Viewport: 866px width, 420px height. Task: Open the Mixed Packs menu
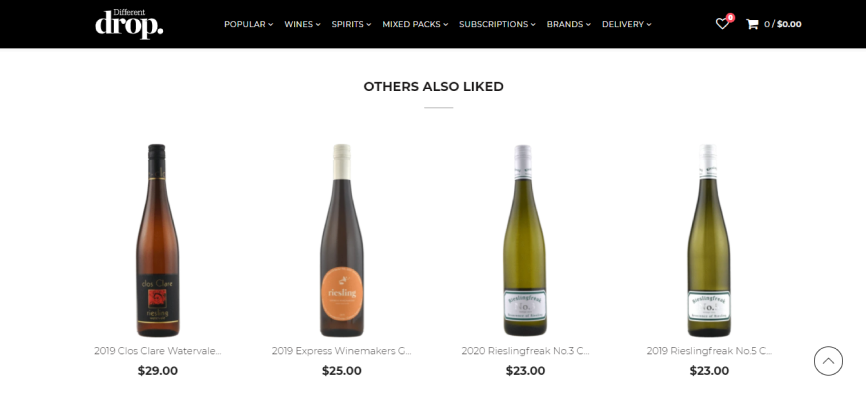coord(415,24)
